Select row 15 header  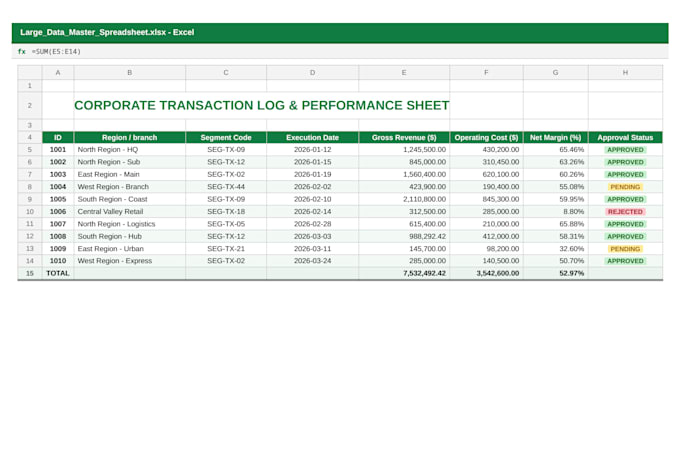click(x=29, y=273)
